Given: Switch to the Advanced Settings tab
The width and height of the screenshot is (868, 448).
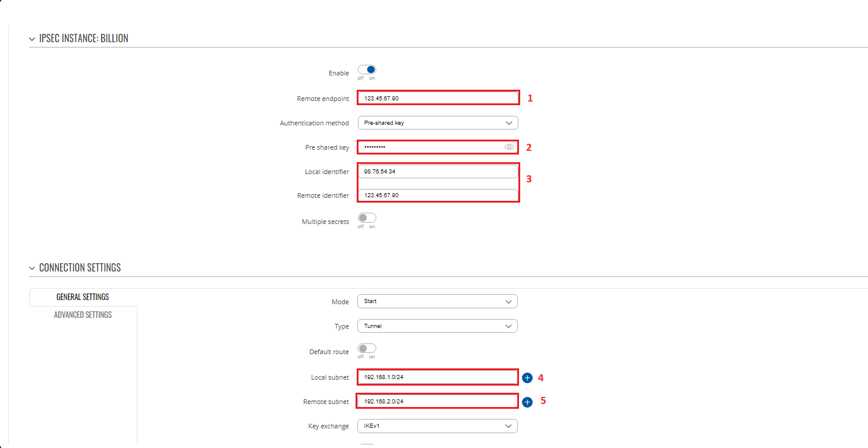Looking at the screenshot, I should pos(83,315).
